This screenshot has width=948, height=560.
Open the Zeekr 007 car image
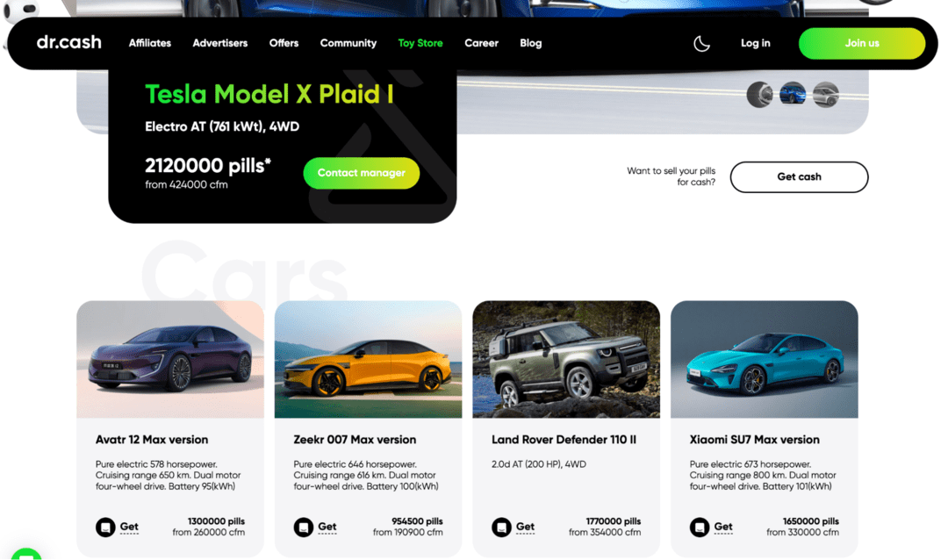click(368, 359)
